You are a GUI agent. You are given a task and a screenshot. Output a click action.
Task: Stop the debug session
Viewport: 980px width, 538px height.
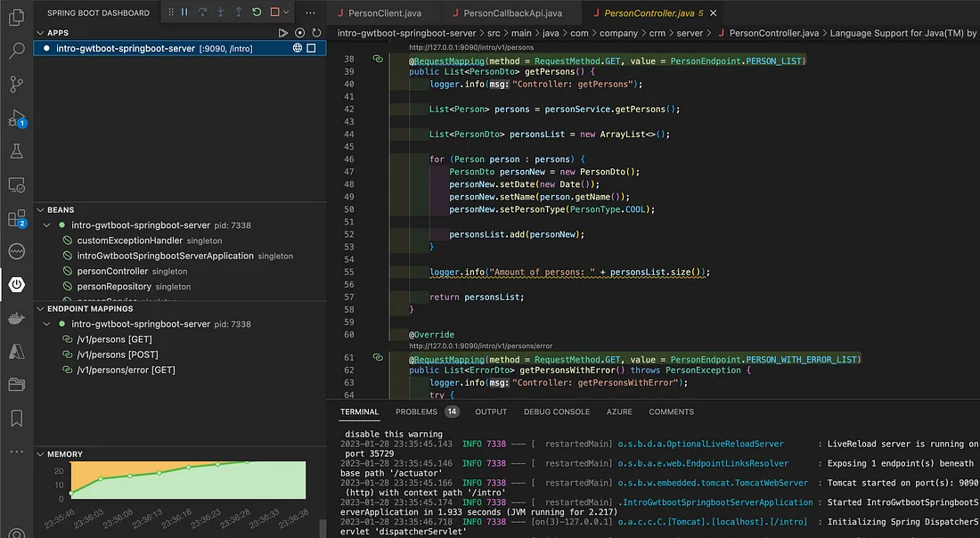(274, 12)
